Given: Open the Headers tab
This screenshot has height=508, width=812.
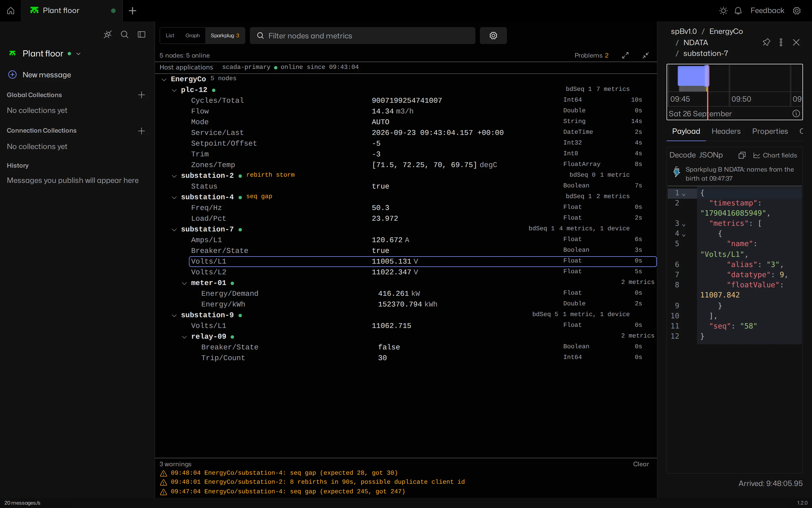Looking at the screenshot, I should (726, 131).
